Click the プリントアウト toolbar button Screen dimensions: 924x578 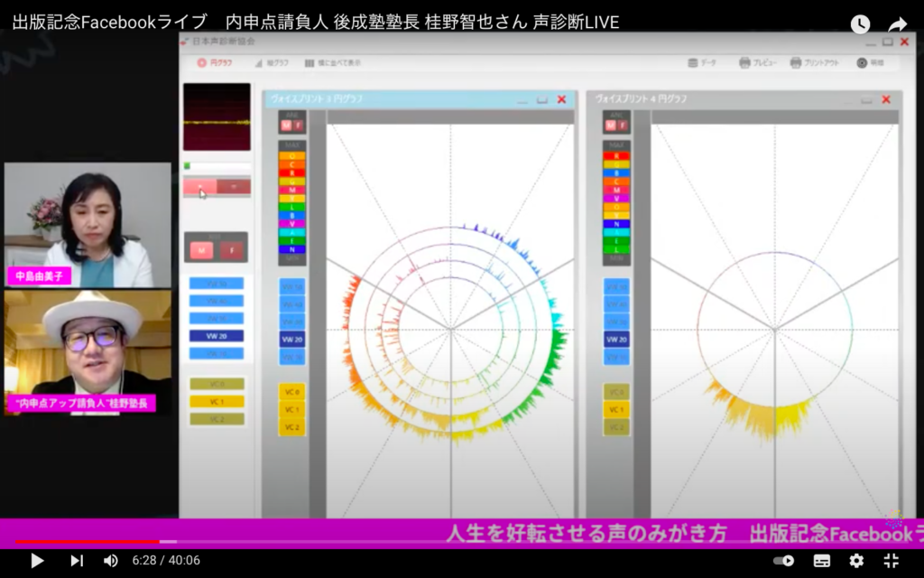point(815,62)
